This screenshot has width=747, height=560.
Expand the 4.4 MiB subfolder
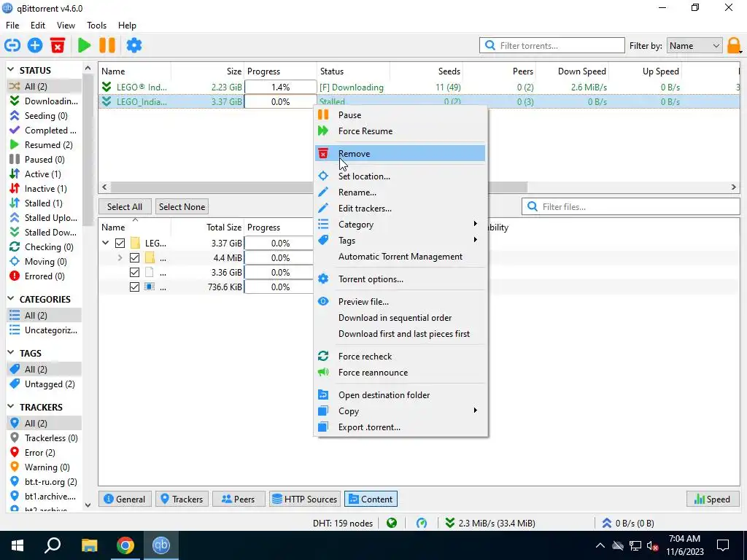[120, 257]
